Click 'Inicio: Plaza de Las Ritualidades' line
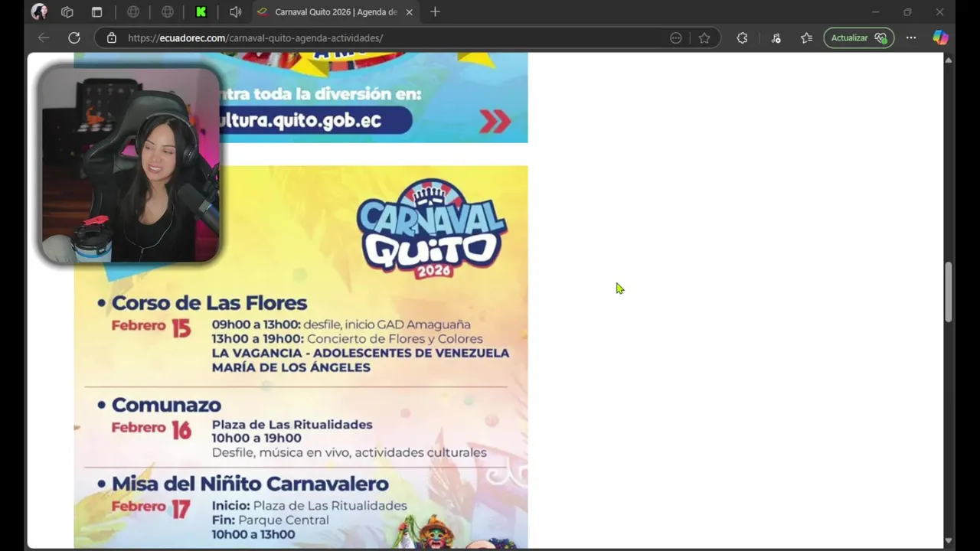Viewport: 980px width, 551px height. tap(309, 506)
